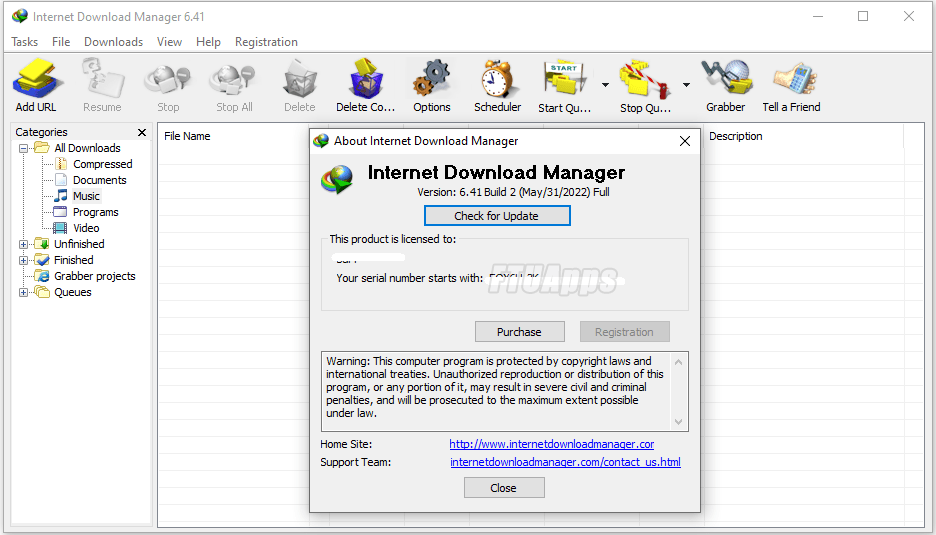Expand the Queues tree node
The image size is (936, 535).
pyautogui.click(x=23, y=293)
